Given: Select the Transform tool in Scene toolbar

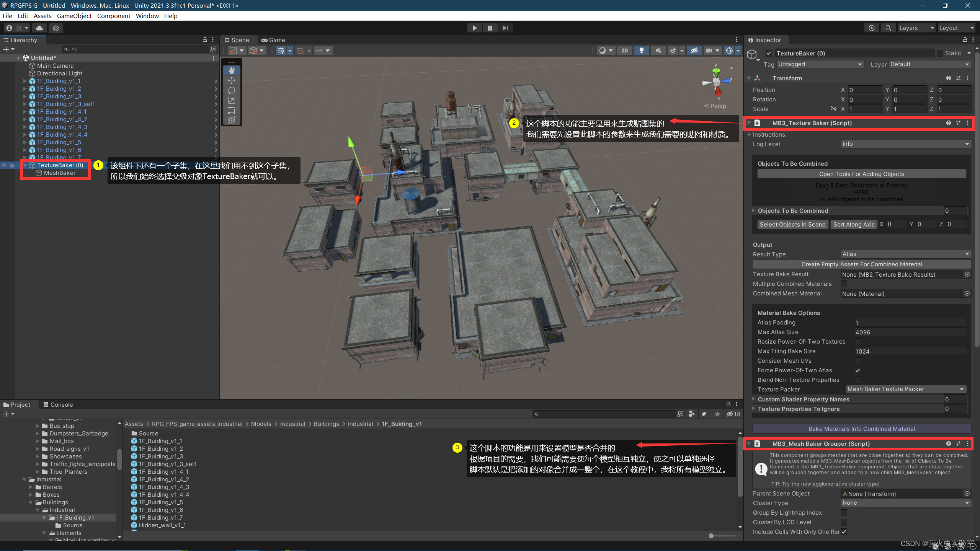Looking at the screenshot, I should click(x=232, y=120).
